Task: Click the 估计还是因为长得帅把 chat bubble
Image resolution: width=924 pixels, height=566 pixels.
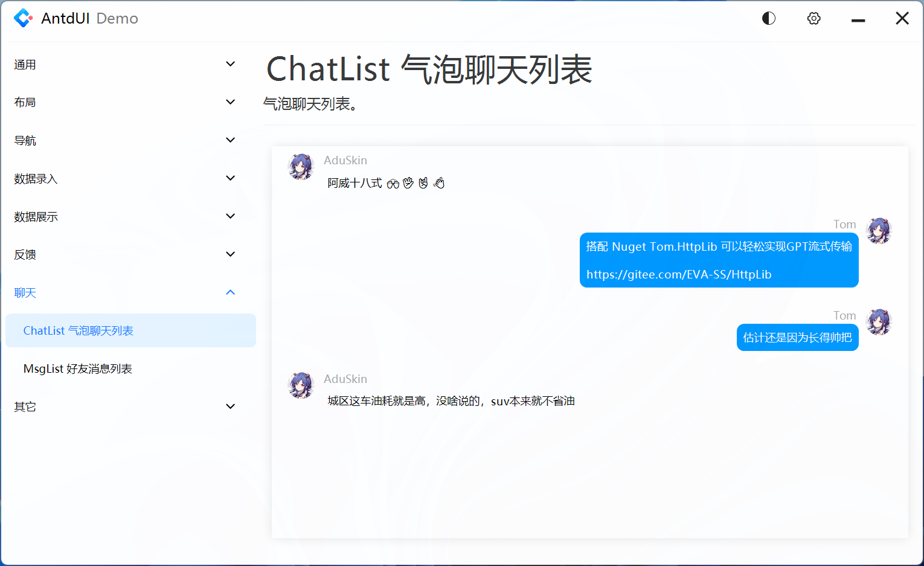Action: (x=797, y=337)
